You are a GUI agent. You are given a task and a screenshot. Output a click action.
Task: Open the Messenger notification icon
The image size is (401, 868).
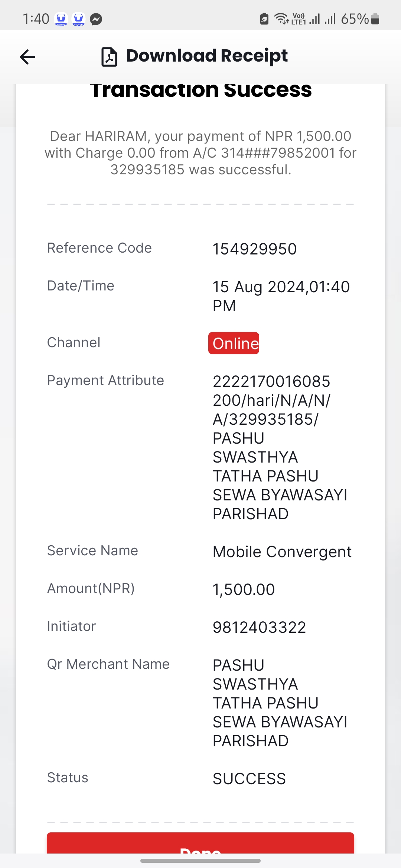[x=96, y=19]
